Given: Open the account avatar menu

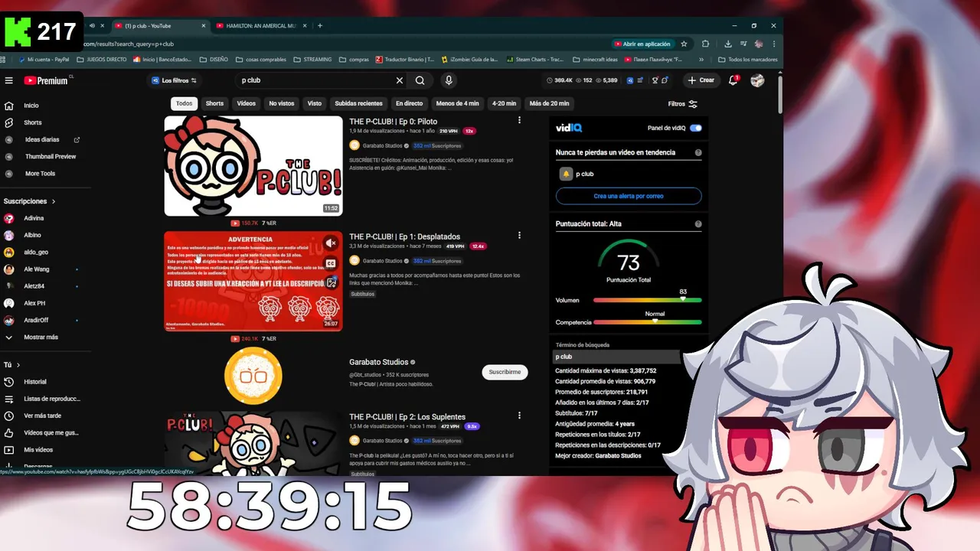Looking at the screenshot, I should point(757,80).
